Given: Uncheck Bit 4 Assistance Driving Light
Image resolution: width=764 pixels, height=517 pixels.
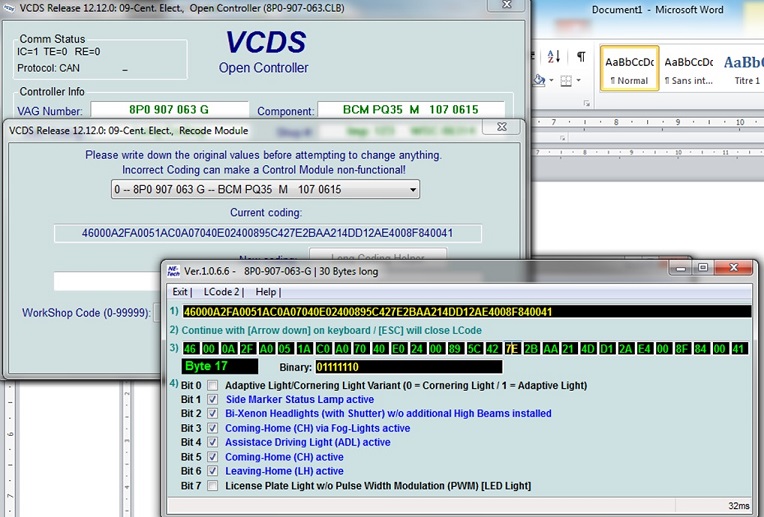Looking at the screenshot, I should 212,442.
